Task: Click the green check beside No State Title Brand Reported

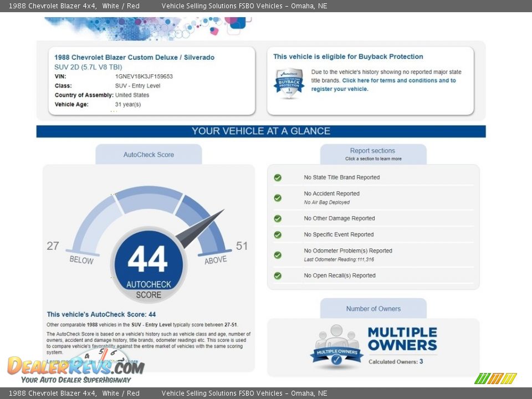Action: (278, 177)
